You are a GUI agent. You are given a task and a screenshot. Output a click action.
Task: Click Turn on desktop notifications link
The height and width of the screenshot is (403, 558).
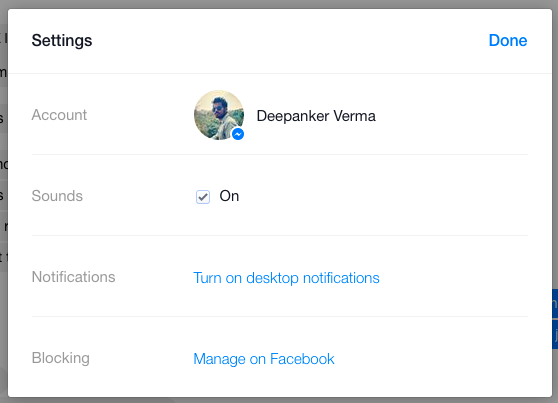click(x=286, y=278)
